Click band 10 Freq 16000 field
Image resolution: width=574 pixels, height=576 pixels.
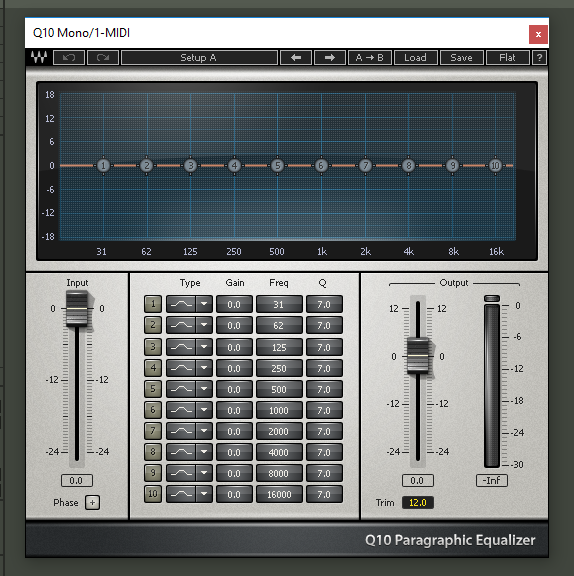click(x=279, y=494)
